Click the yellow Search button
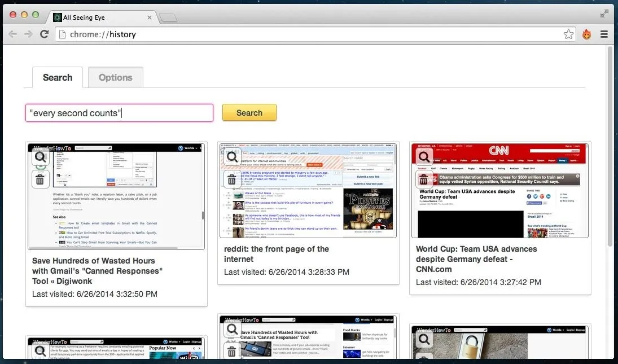The width and height of the screenshot is (618, 364). 249,113
